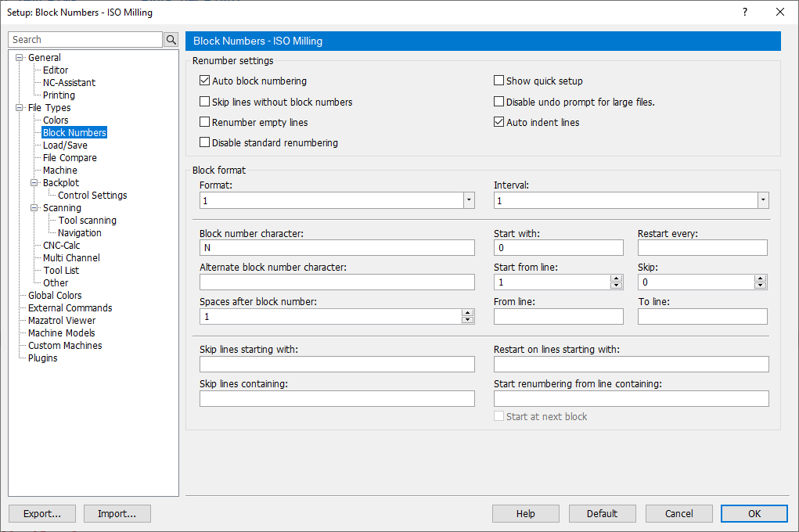799x532 pixels.
Task: Click the search magnifier icon
Action: point(171,40)
